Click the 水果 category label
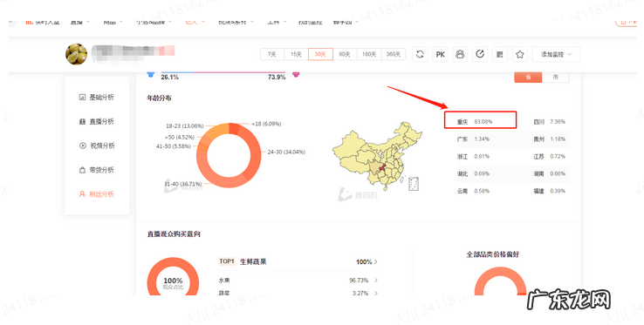 tap(224, 281)
